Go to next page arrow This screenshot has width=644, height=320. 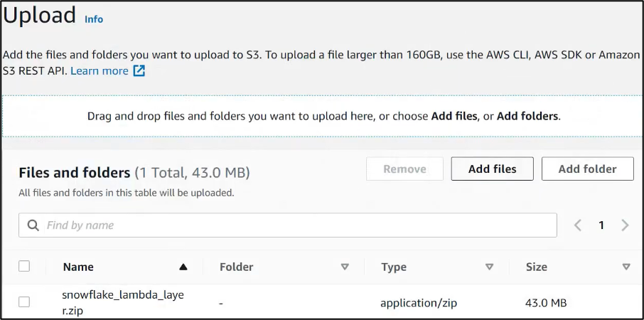625,225
